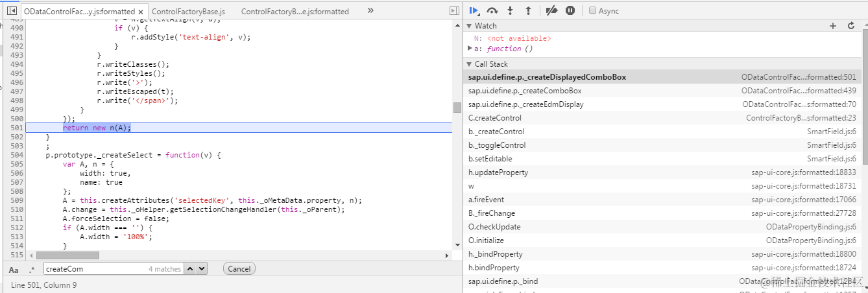This screenshot has height=293, width=868.
Task: Click horizontal scrollbar left arrow
Action: pyautogui.click(x=30, y=256)
